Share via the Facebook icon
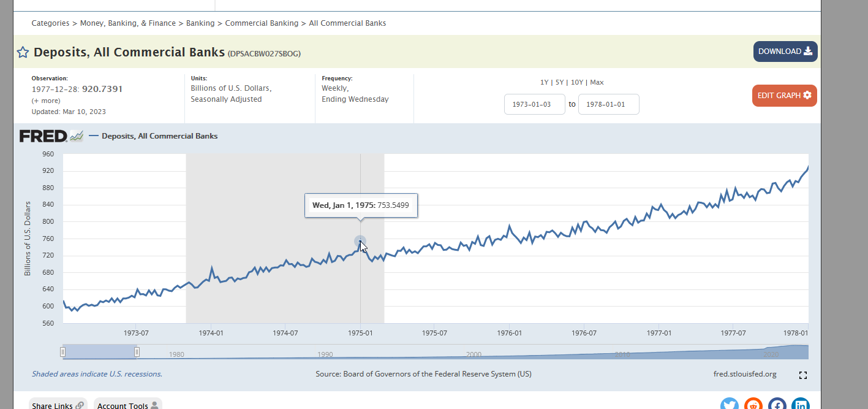 777,403
